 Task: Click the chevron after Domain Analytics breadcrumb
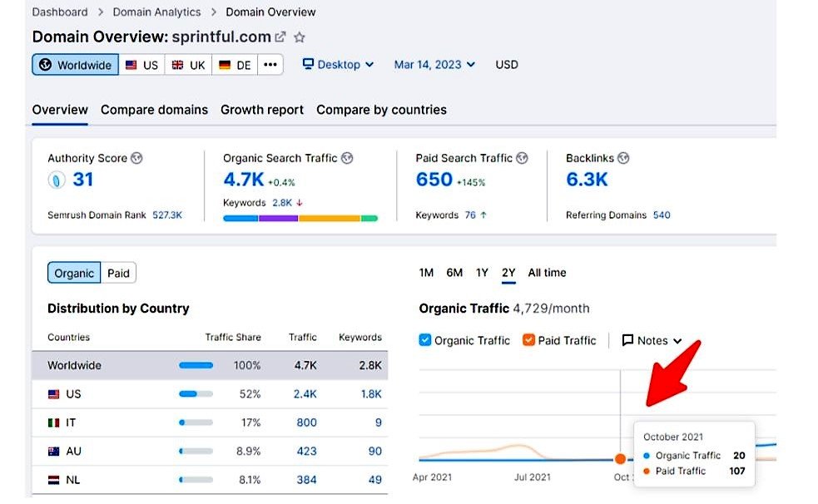[214, 12]
